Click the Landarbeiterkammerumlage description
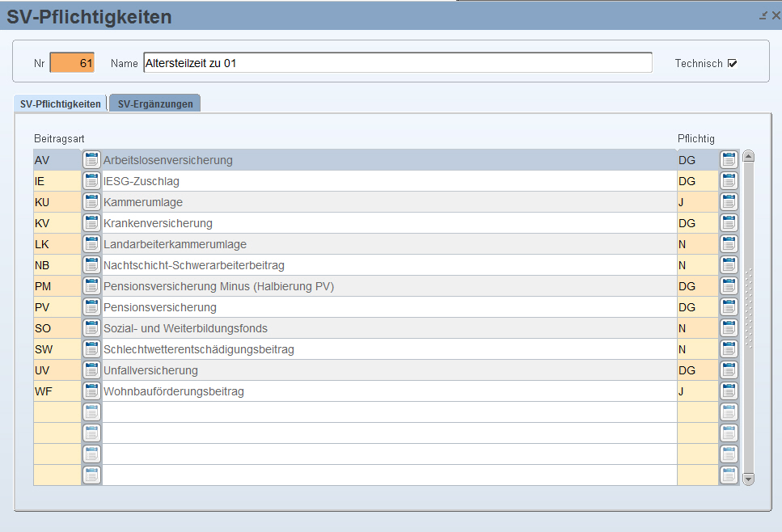Screen dimensions: 782x532 point(175,244)
